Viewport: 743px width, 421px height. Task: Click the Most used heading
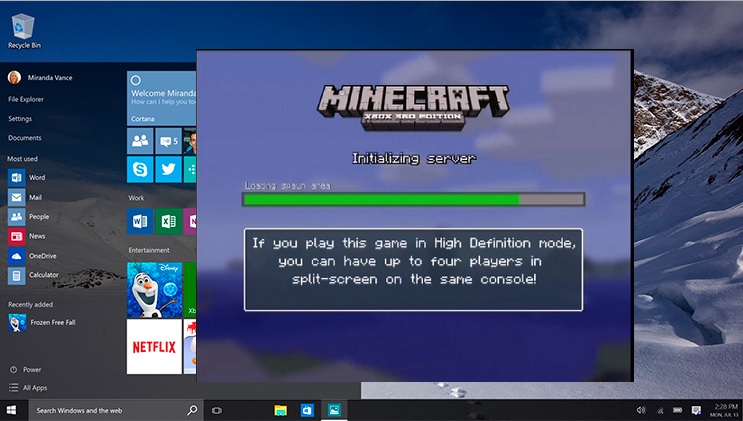click(x=22, y=159)
